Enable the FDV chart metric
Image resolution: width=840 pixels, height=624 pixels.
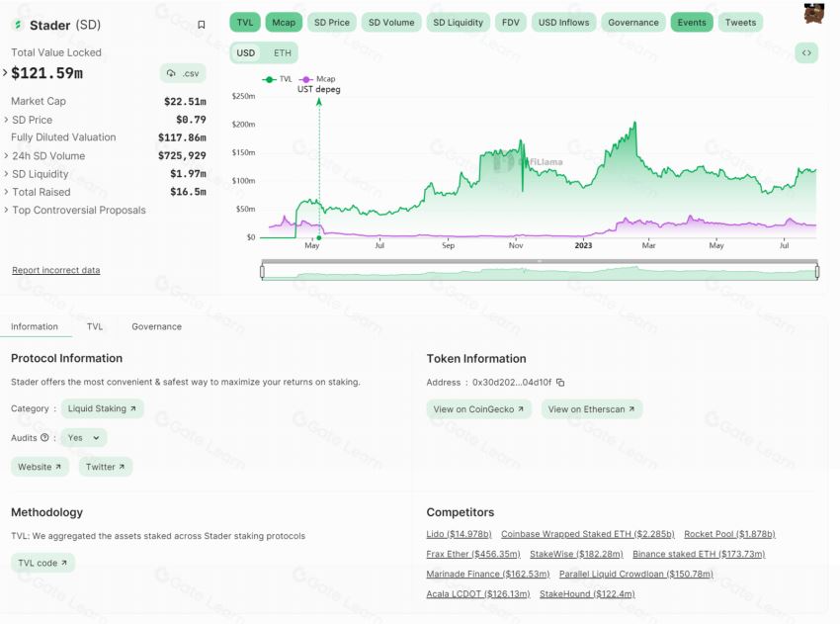[x=511, y=23]
